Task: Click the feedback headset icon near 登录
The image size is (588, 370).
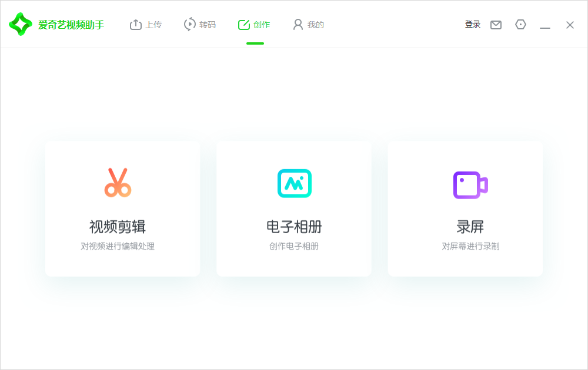Action: pos(520,25)
